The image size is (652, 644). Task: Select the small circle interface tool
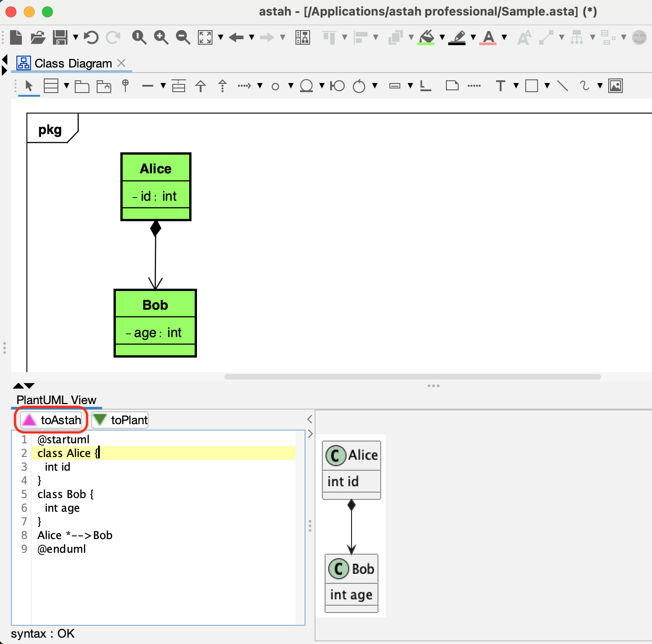pos(275,86)
